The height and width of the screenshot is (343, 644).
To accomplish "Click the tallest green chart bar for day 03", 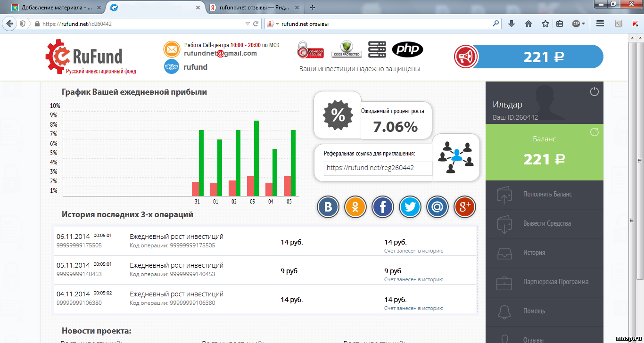I will click(x=256, y=158).
